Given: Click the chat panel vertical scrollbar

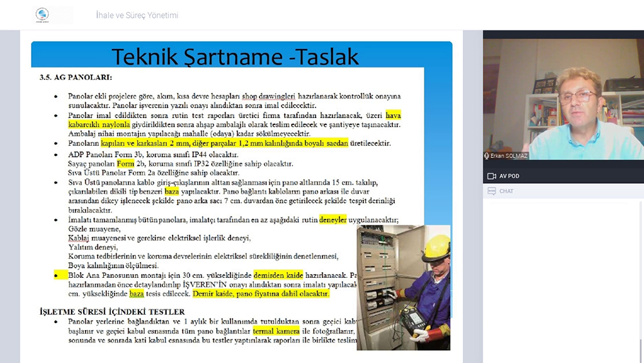Looking at the screenshot, I should (x=641, y=282).
